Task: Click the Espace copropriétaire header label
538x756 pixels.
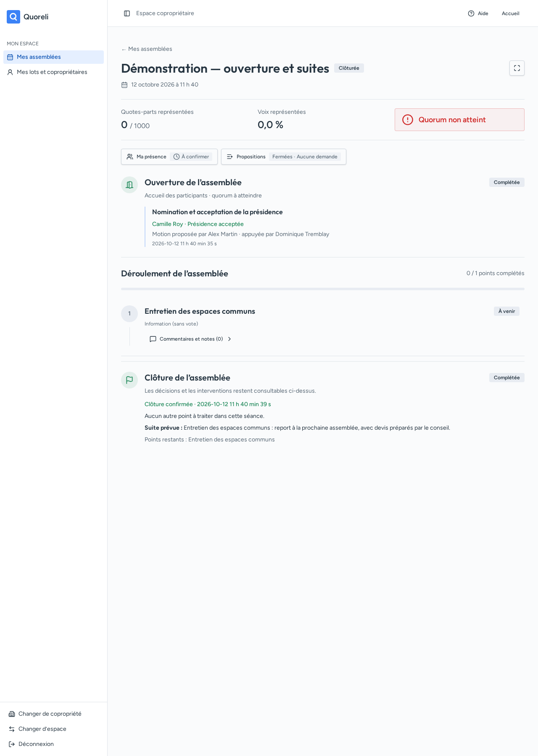Action: pos(165,13)
